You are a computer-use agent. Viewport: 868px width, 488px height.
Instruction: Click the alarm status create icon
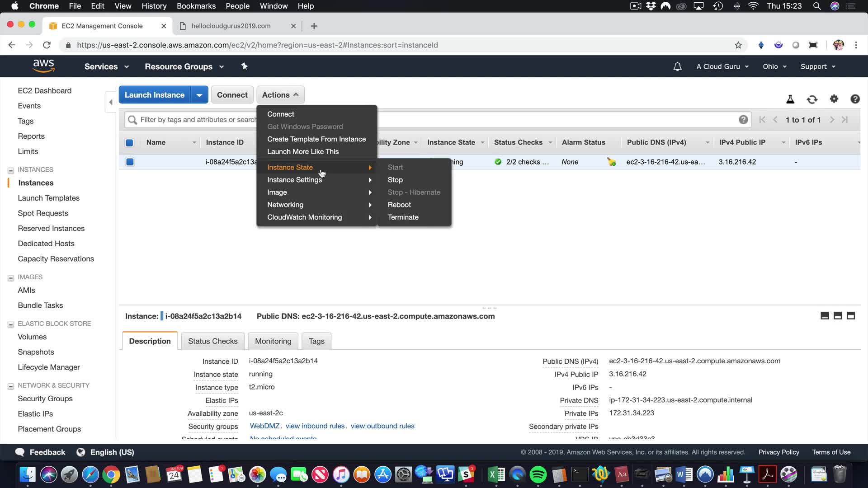(611, 162)
